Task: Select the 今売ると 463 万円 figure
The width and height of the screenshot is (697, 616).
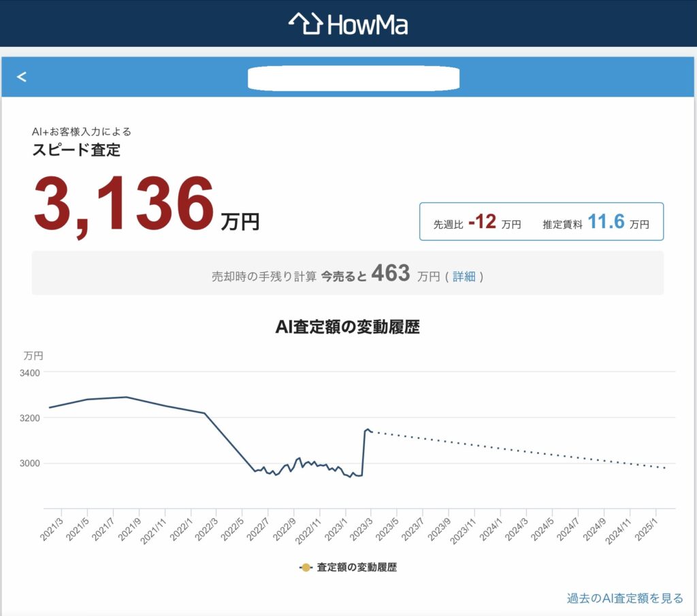Action: (380, 274)
